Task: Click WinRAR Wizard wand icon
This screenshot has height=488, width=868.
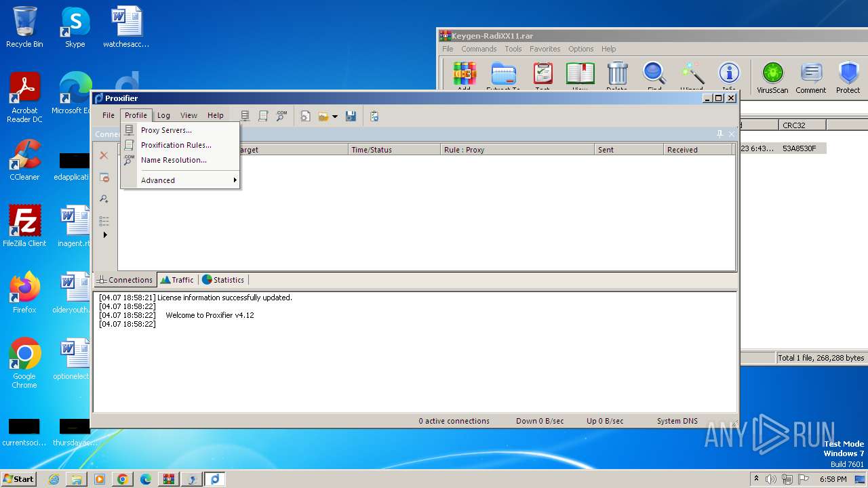Action: 692,75
